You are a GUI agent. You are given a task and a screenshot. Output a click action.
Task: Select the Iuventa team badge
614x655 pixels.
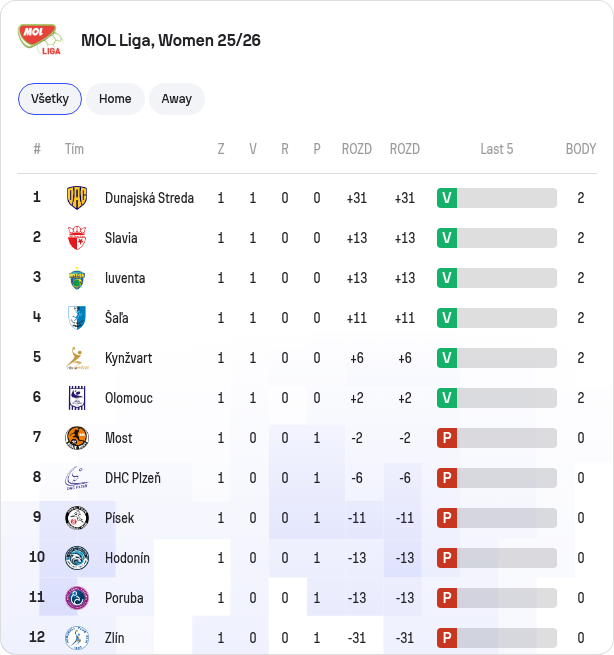(77, 278)
